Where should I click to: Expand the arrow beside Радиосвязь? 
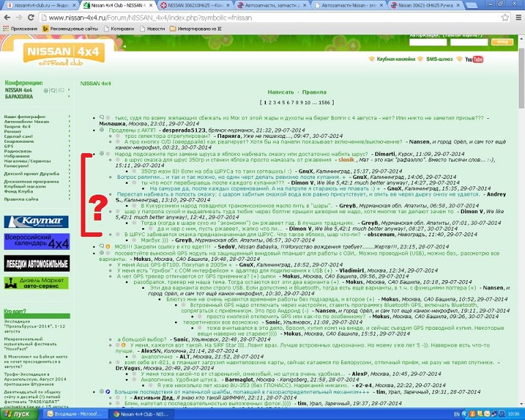[x=69, y=151]
